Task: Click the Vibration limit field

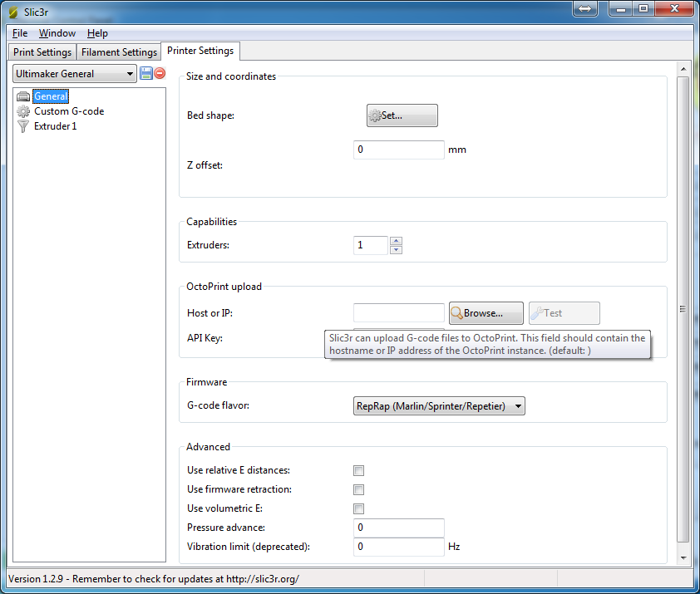Action: [399, 547]
